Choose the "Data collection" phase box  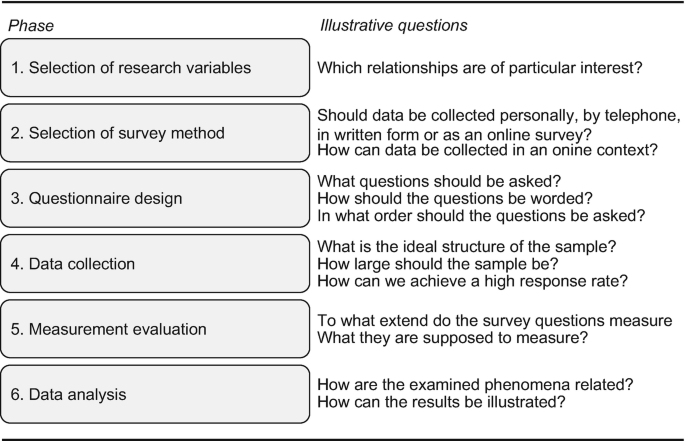tap(155, 264)
